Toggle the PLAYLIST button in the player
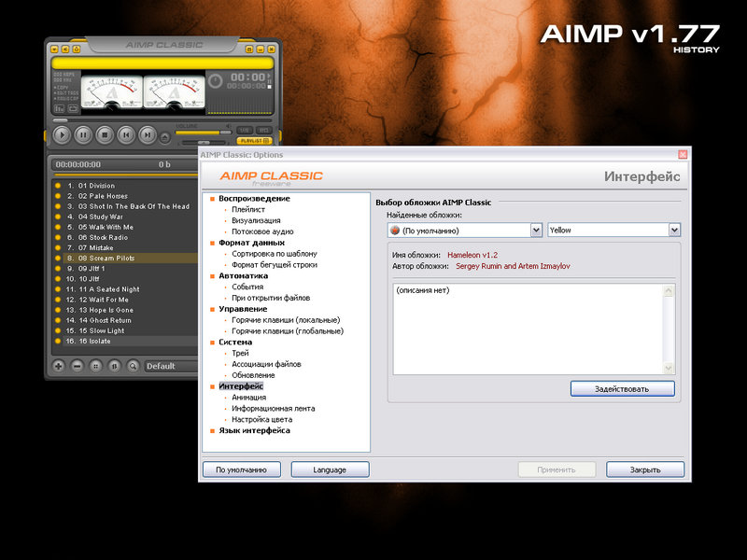The image size is (747, 560). 254,141
